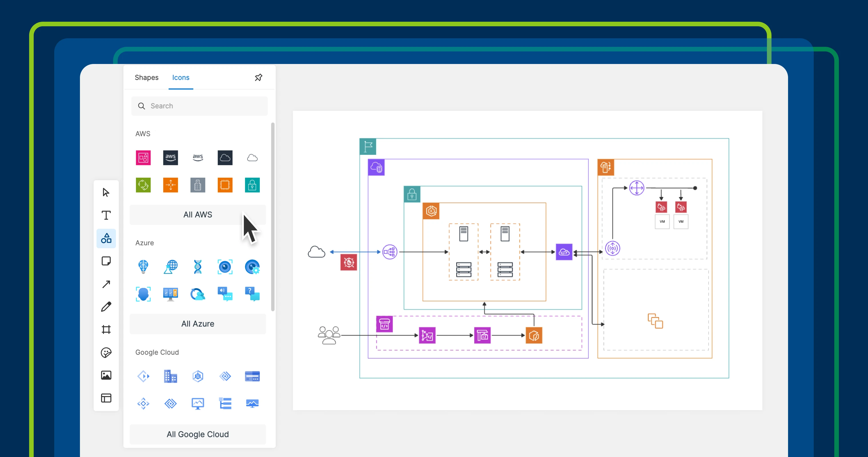This screenshot has height=457, width=868.
Task: Click the icons panel scrollbar
Action: tap(273, 217)
